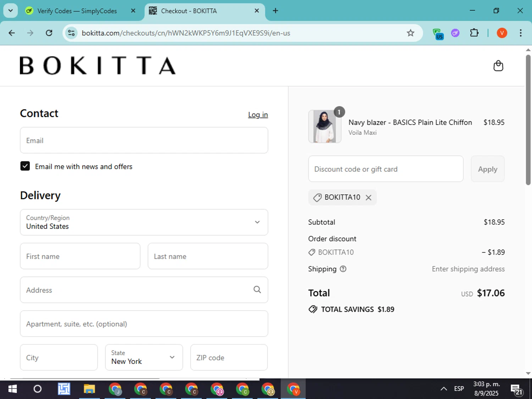Open the blue maze app on taskbar
The image size is (532, 399).
click(x=64, y=389)
